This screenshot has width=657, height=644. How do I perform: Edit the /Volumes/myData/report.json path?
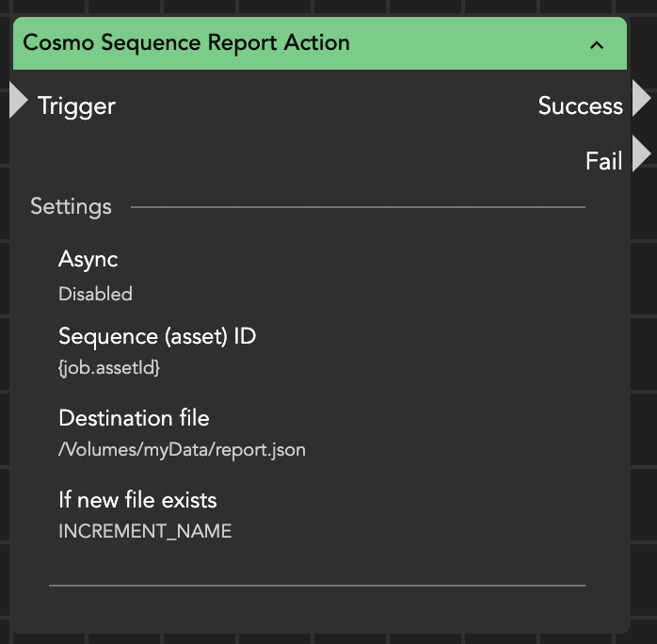click(x=182, y=450)
